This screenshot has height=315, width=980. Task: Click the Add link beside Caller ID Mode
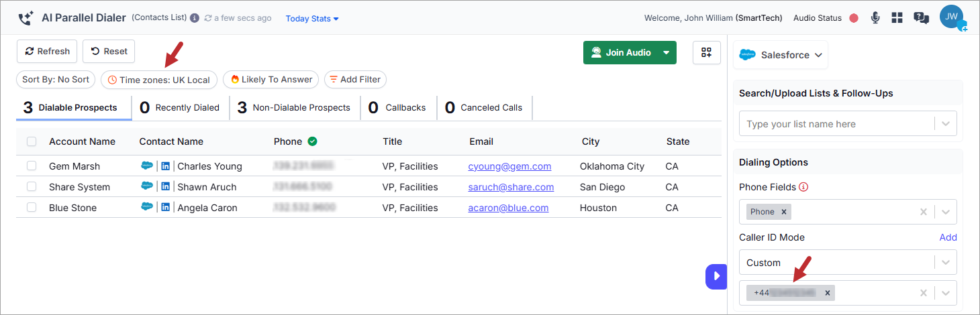948,237
